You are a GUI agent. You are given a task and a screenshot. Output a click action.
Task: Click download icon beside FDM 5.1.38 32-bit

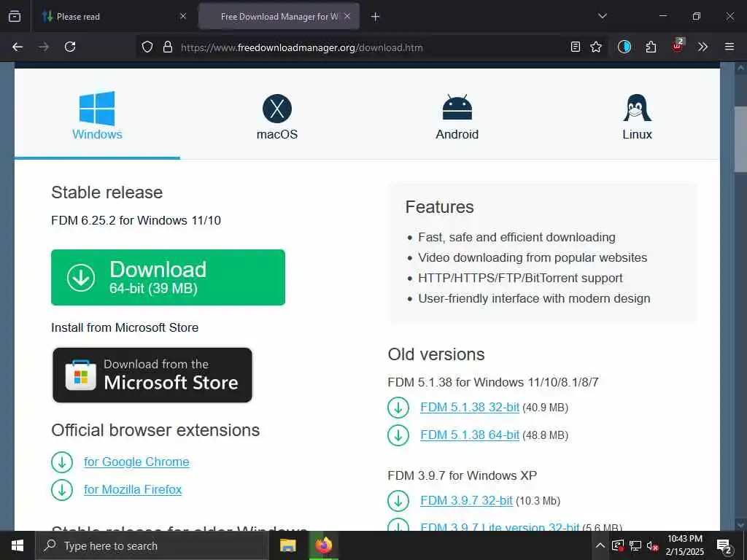pyautogui.click(x=398, y=408)
